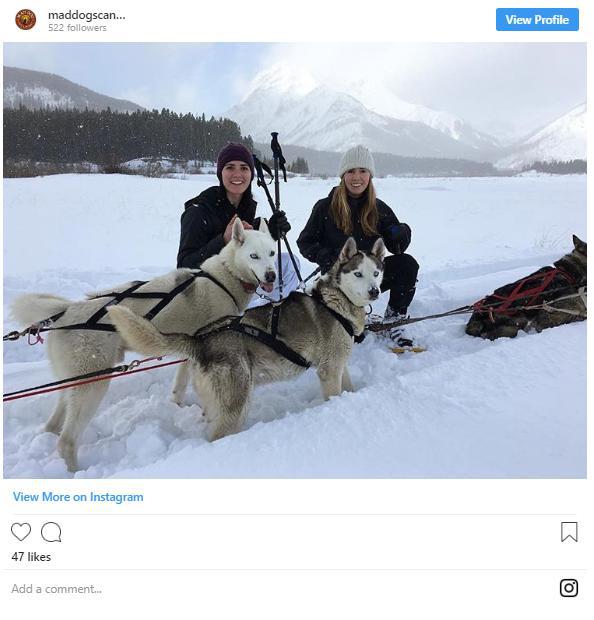Follow the View More on Instagram link

click(x=78, y=497)
